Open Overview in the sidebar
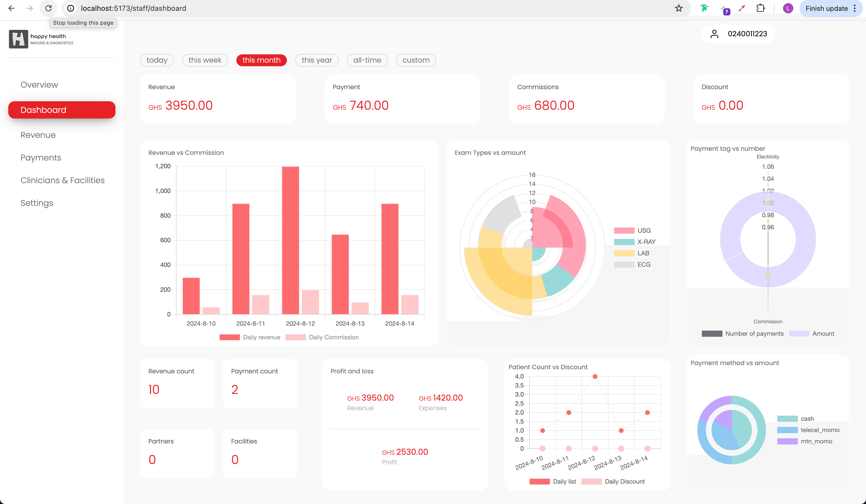 39,85
